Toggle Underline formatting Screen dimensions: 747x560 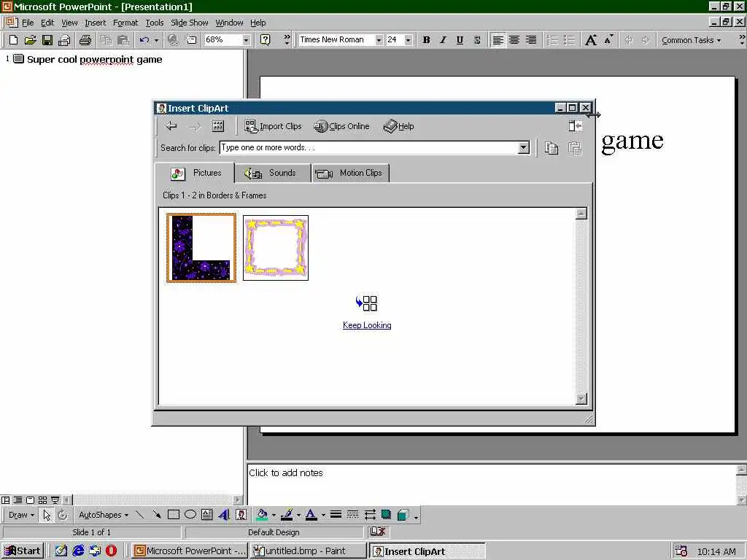pyautogui.click(x=460, y=40)
